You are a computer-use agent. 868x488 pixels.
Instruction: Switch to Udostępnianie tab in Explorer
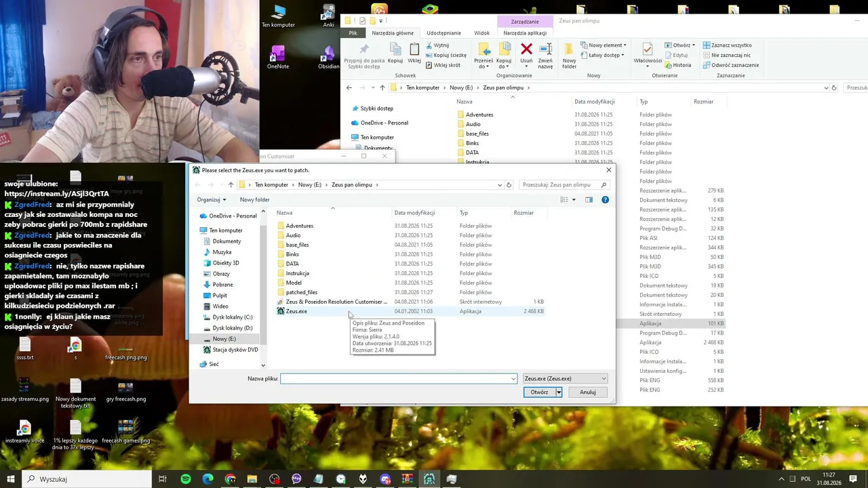443,33
